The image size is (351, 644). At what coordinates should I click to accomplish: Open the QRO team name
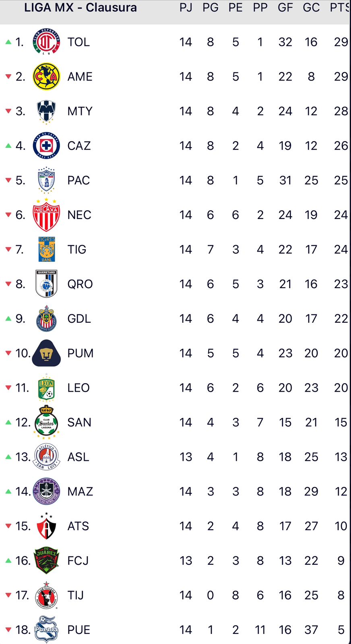(x=80, y=284)
